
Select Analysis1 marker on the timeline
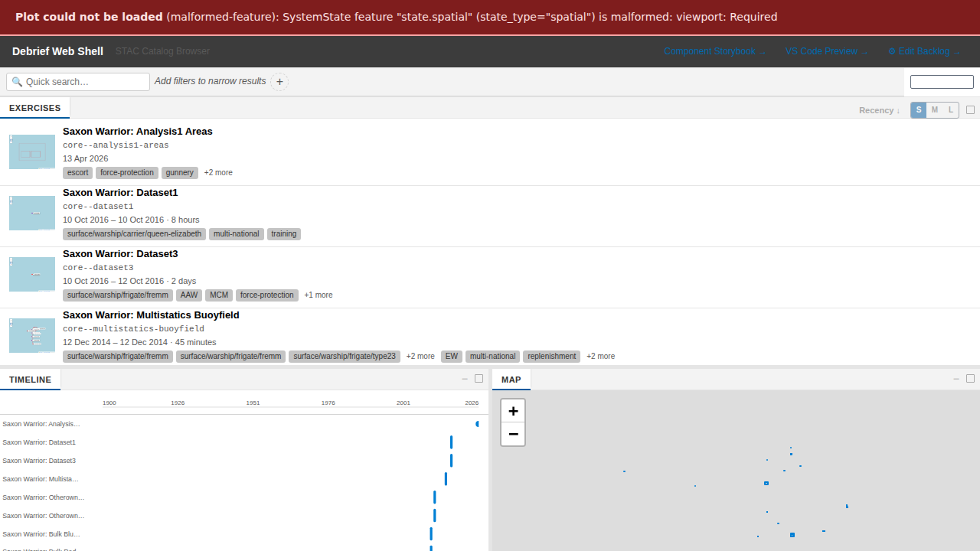[x=478, y=424]
